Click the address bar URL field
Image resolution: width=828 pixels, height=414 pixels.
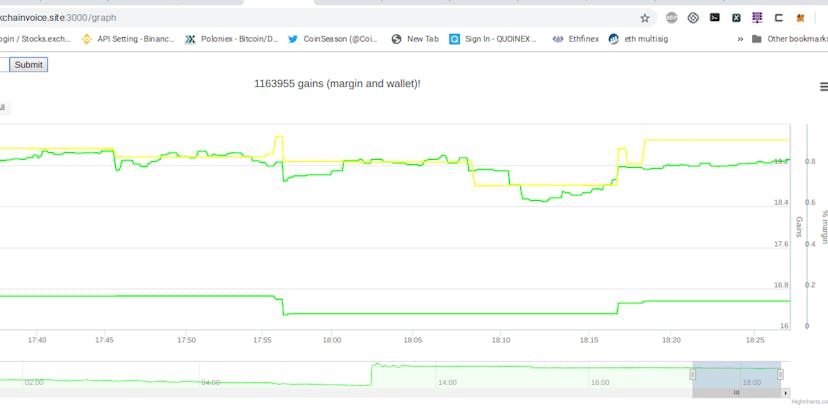click(317, 18)
